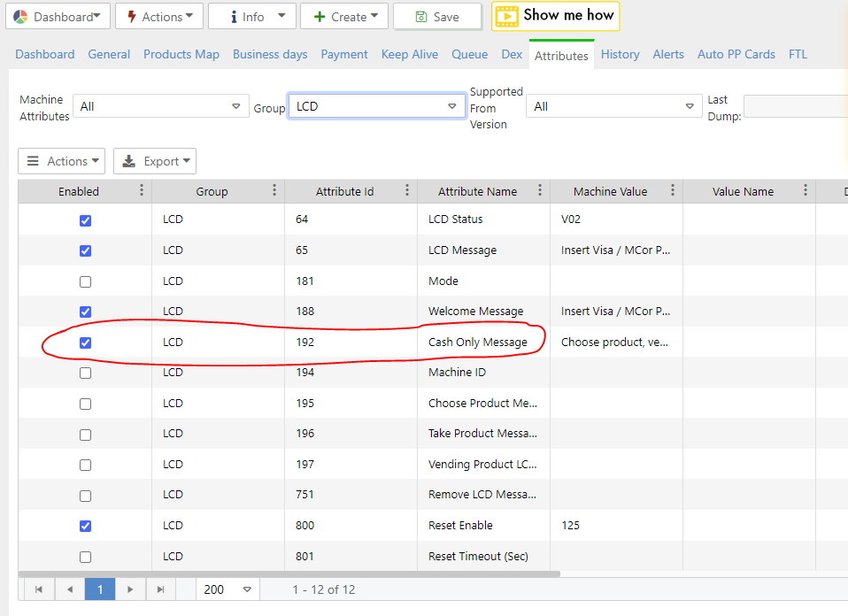Open the Products Map tab
The image size is (848, 616).
pyautogui.click(x=181, y=54)
